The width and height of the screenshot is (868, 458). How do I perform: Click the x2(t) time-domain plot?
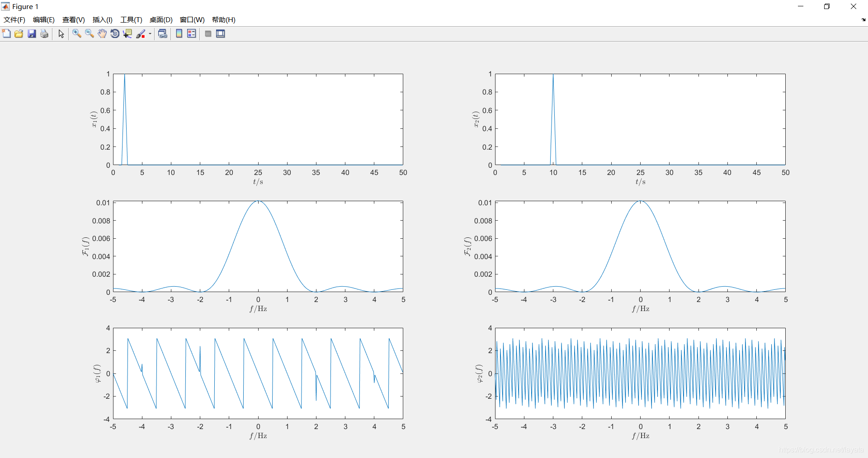click(640, 119)
